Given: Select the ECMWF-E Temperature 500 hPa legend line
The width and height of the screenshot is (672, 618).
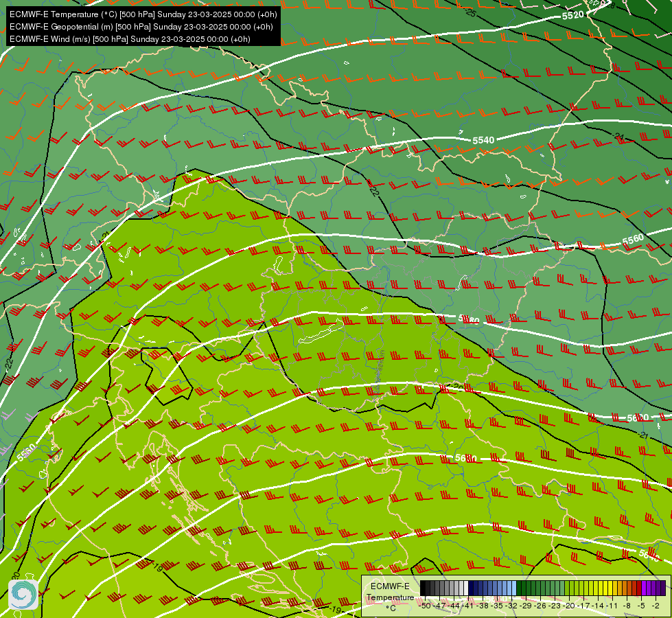Looking at the screenshot, I should [143, 14].
